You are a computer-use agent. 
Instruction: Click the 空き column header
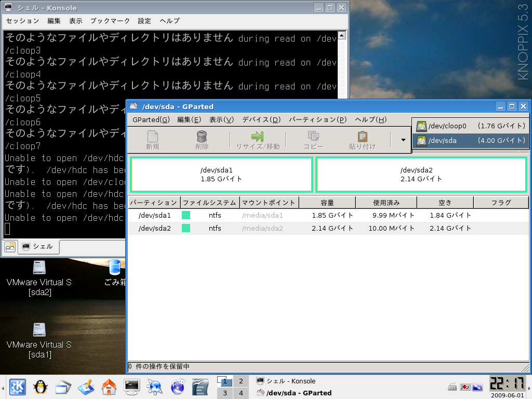coord(445,203)
